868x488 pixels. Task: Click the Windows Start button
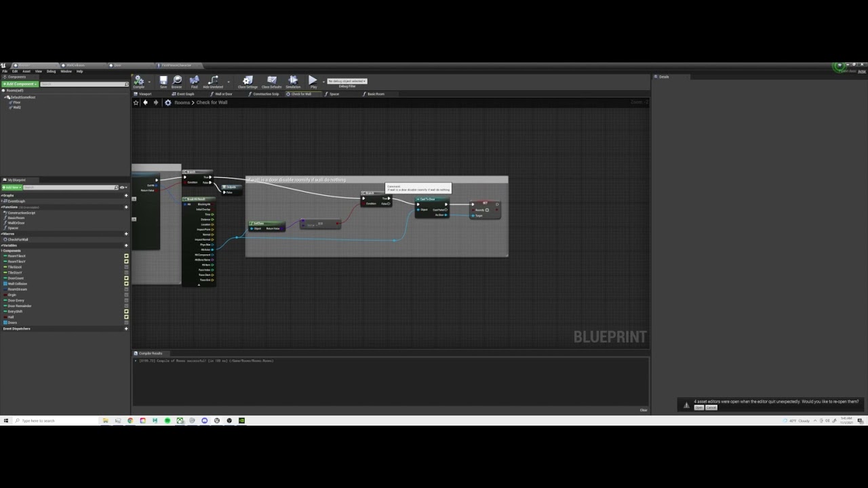6,420
